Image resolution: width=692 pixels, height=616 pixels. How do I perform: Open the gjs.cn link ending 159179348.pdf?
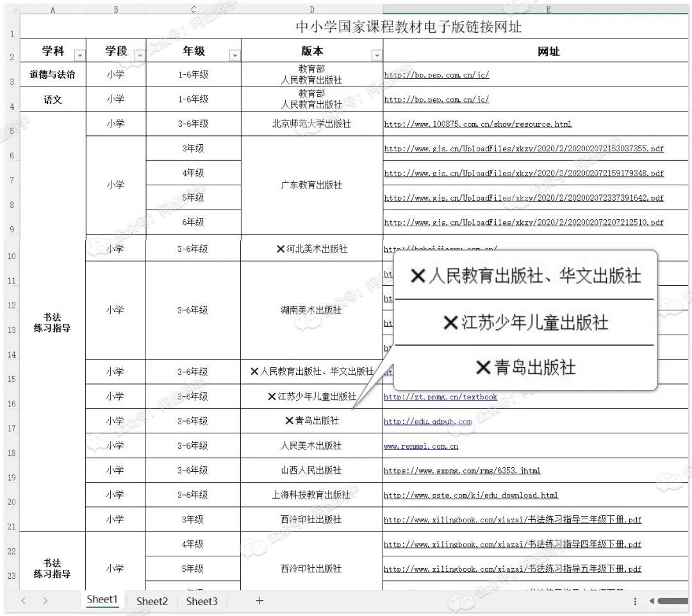click(x=524, y=173)
